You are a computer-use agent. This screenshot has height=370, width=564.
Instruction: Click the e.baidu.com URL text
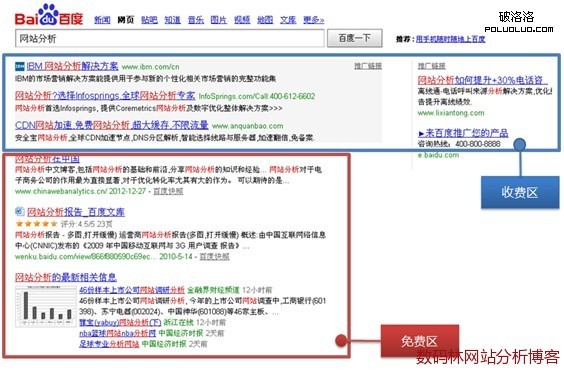click(x=438, y=155)
